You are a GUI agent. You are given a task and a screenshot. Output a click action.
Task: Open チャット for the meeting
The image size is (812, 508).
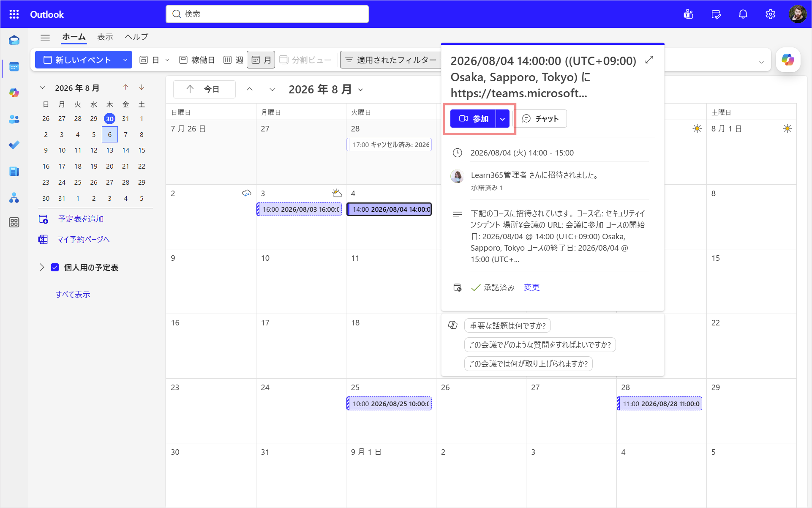click(x=541, y=119)
